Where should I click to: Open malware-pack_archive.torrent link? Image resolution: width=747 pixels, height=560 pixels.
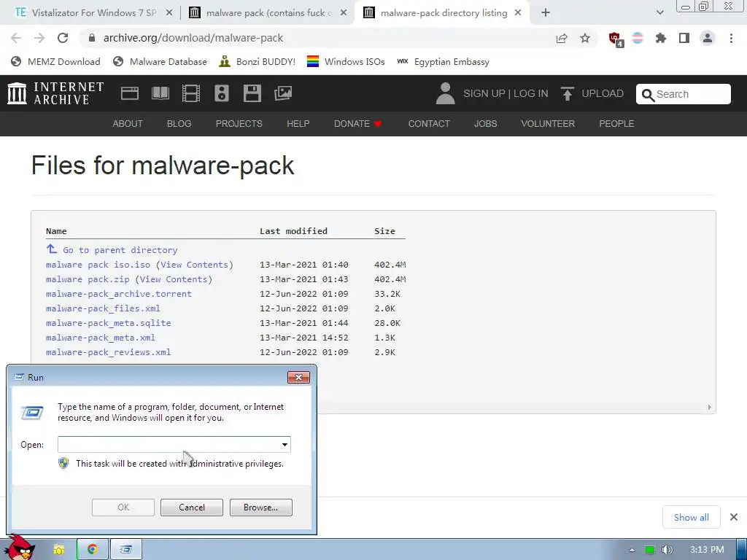click(119, 294)
